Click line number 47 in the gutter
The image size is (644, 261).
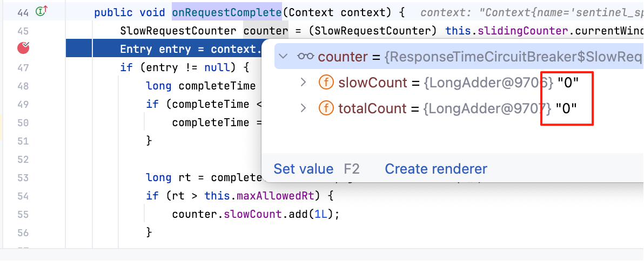click(x=23, y=67)
